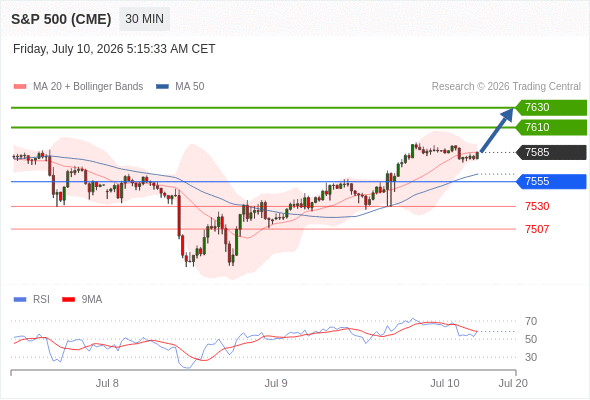Click the blue RSI legend swatch
Image resolution: width=590 pixels, height=400 pixels.
click(x=20, y=300)
